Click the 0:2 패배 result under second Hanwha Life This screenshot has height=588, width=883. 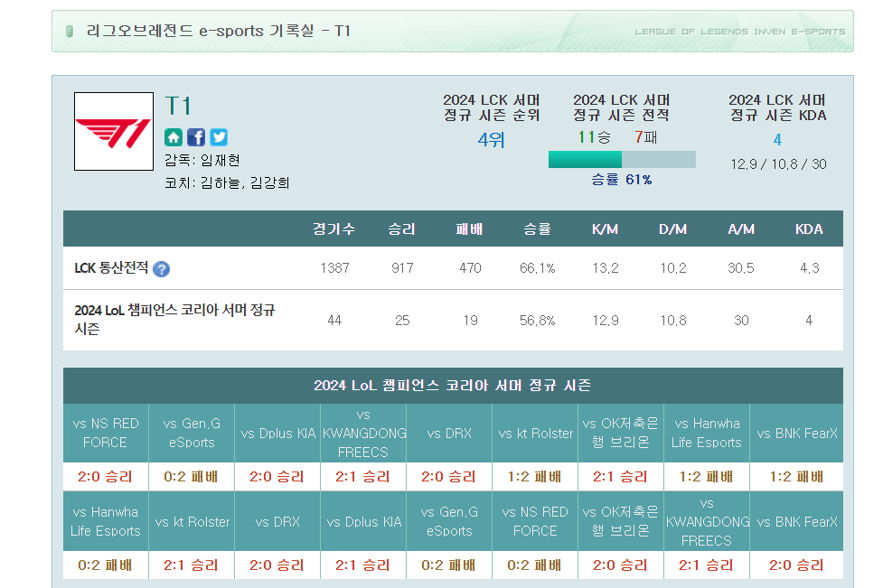coord(106,565)
